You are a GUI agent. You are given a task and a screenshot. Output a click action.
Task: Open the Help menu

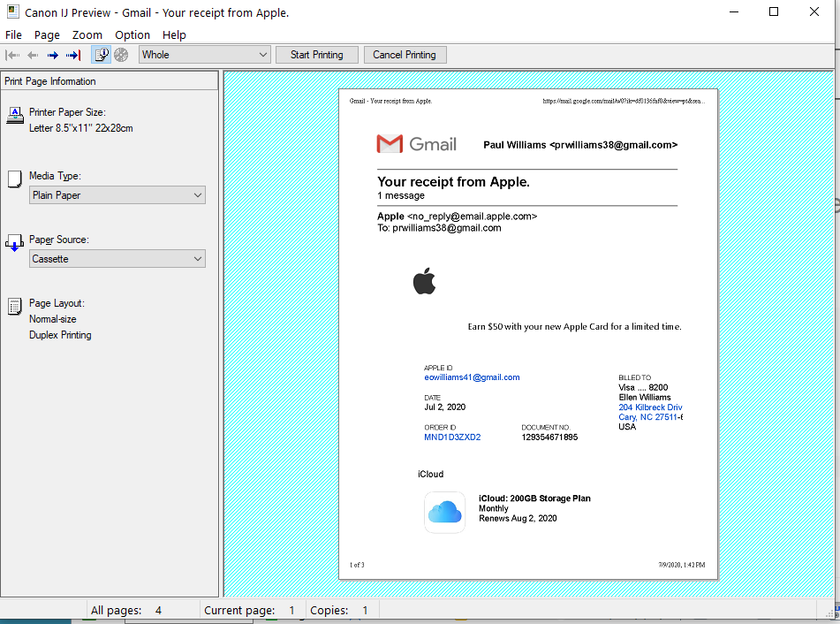(x=174, y=34)
